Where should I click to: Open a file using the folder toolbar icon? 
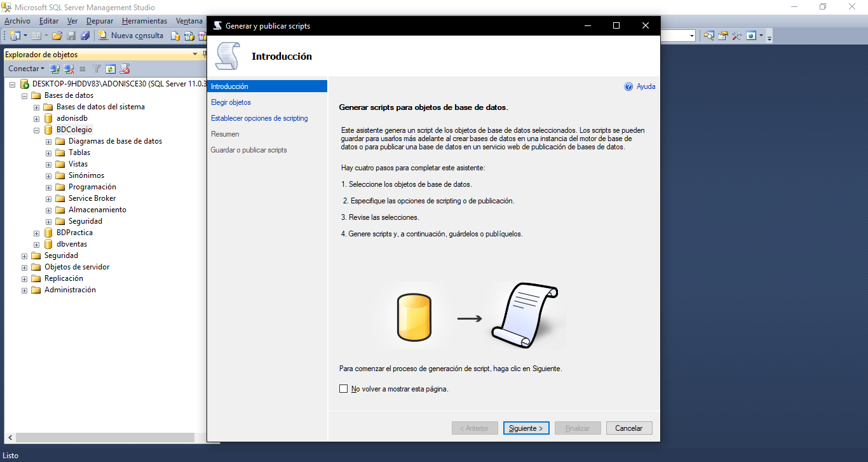coord(57,36)
